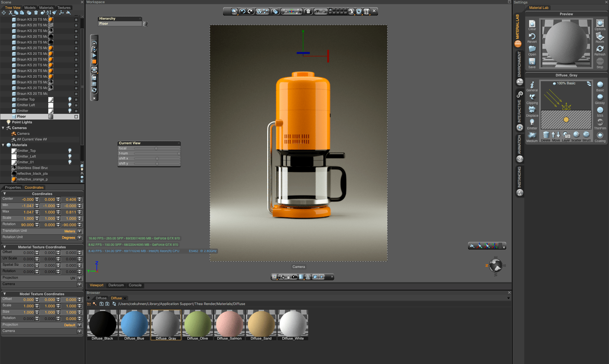Redo the action in workspace toolbar
Screen dimensions: 609x364
(250, 11)
